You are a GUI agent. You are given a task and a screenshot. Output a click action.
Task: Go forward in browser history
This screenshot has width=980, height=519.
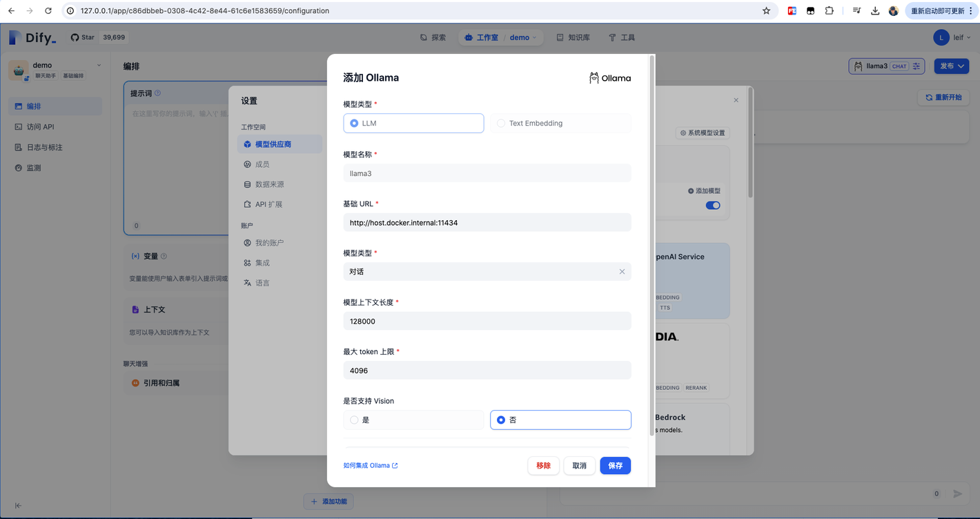29,11
